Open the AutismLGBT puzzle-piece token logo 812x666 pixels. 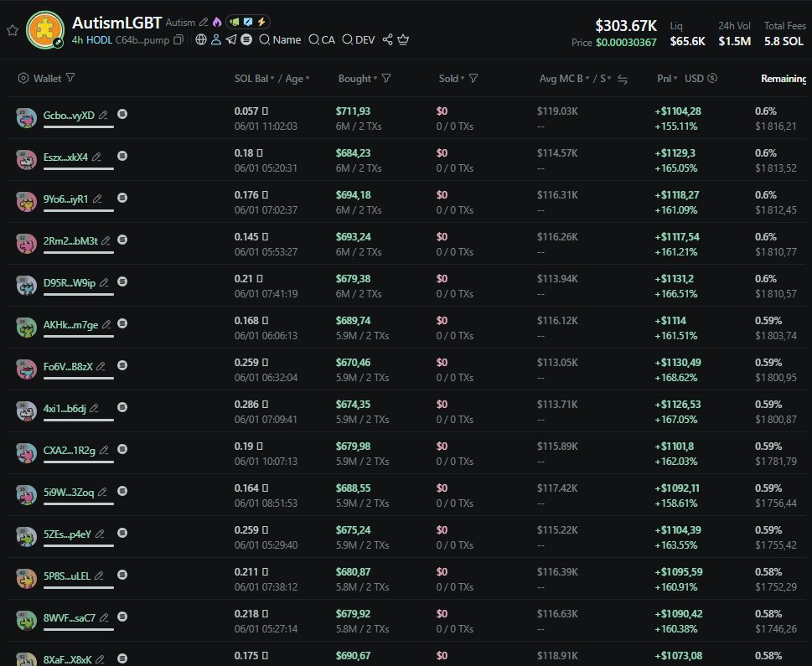coord(45,30)
